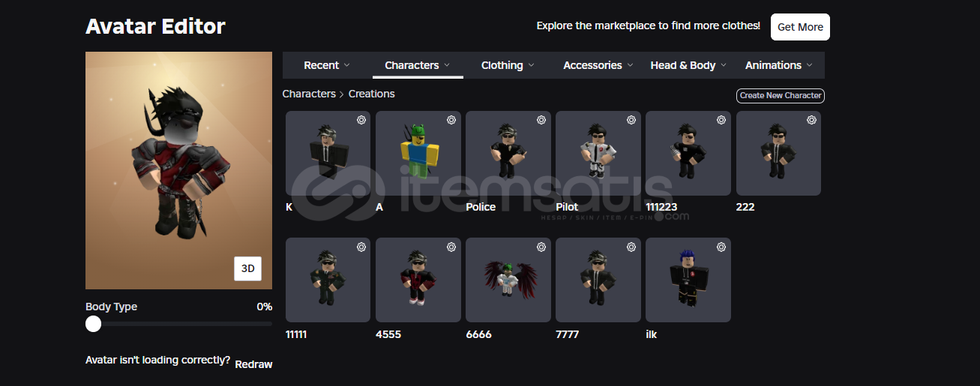Expand the Characters dropdown chevron
Viewport: 980px width, 386px height.
click(447, 65)
